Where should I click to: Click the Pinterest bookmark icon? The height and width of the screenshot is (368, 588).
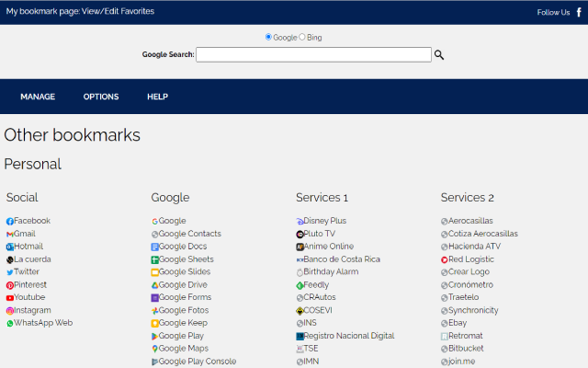[10, 285]
